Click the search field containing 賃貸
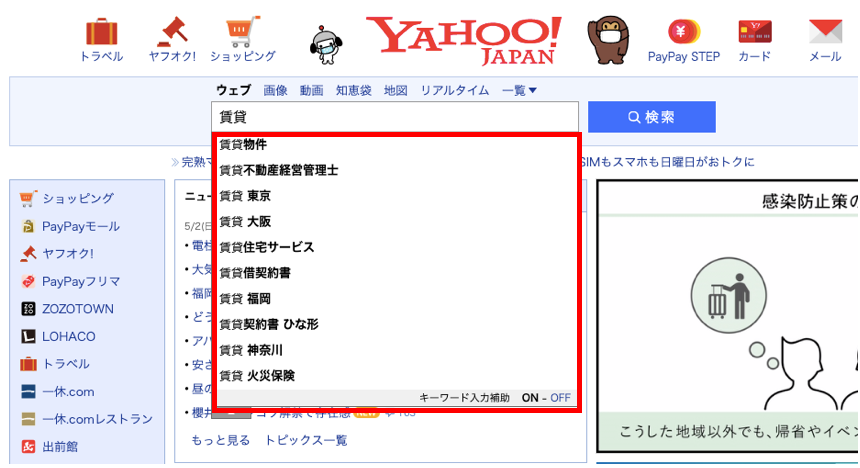This screenshot has height=468, width=860. (395, 117)
